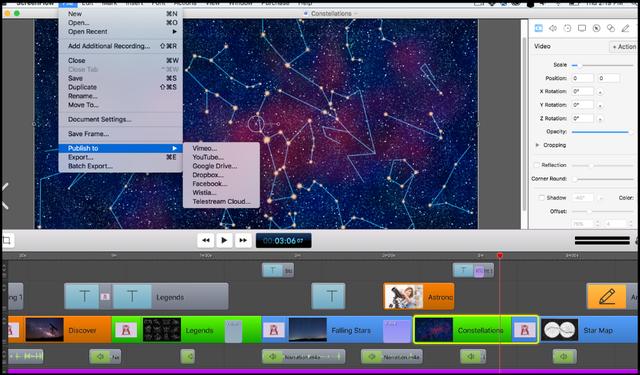
Task: Select the Falling Stars clip
Action: tap(336, 330)
